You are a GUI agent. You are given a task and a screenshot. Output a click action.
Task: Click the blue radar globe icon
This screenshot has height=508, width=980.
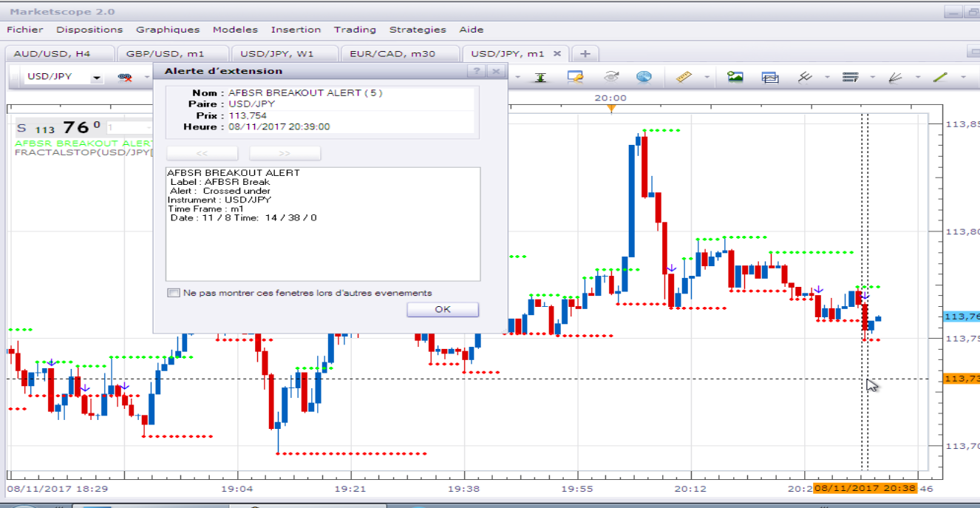(644, 76)
